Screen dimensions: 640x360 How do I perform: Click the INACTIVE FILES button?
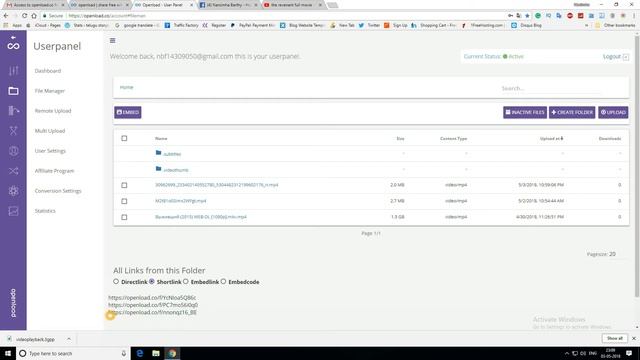[525, 112]
